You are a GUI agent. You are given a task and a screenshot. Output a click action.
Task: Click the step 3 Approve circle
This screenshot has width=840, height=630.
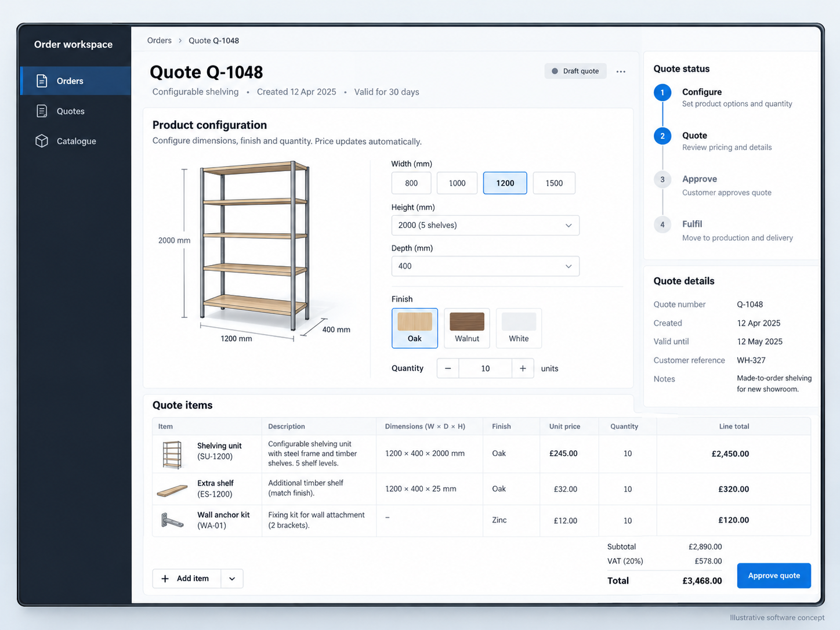(x=662, y=180)
